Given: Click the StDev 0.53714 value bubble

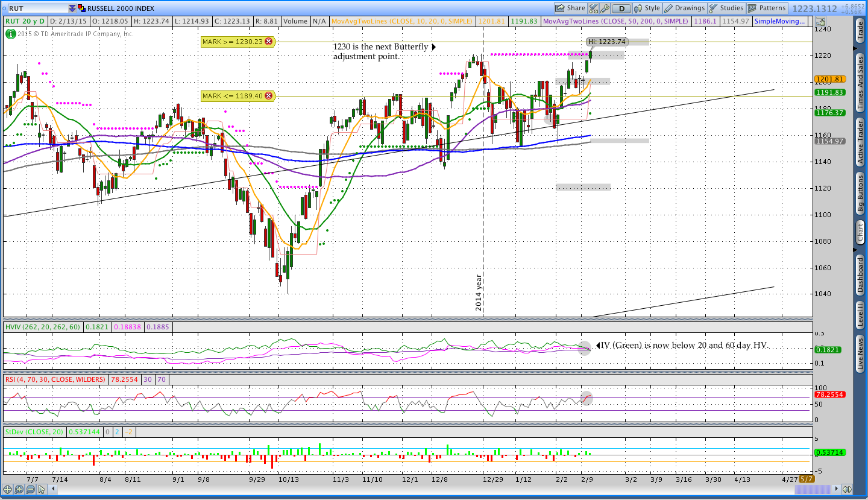Looking at the screenshot, I should tap(829, 452).
